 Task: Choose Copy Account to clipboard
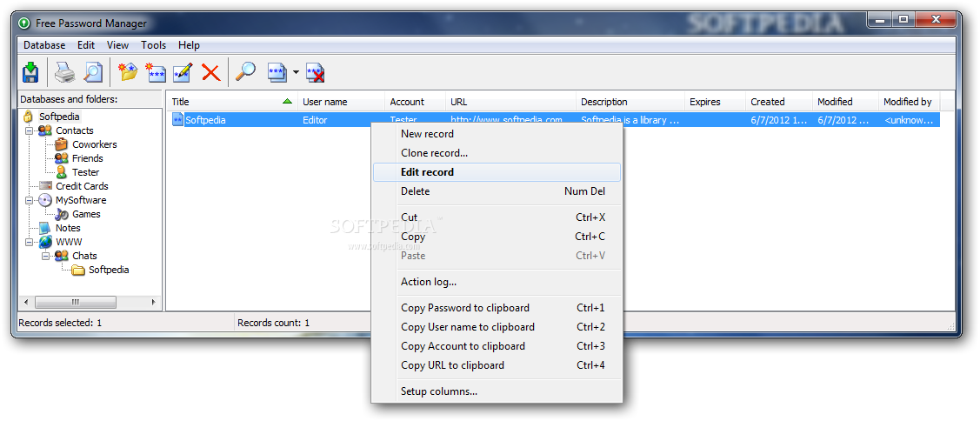coord(497,346)
